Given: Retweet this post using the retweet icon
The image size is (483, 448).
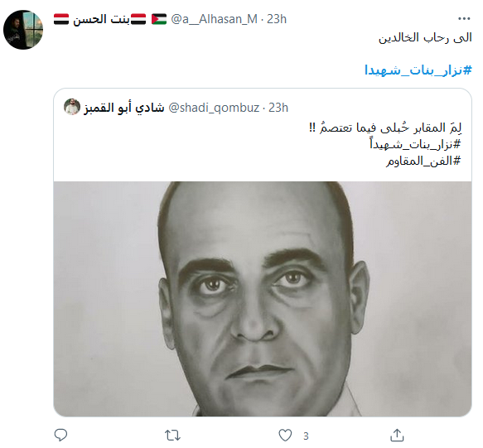Looking at the screenshot, I should (x=172, y=436).
